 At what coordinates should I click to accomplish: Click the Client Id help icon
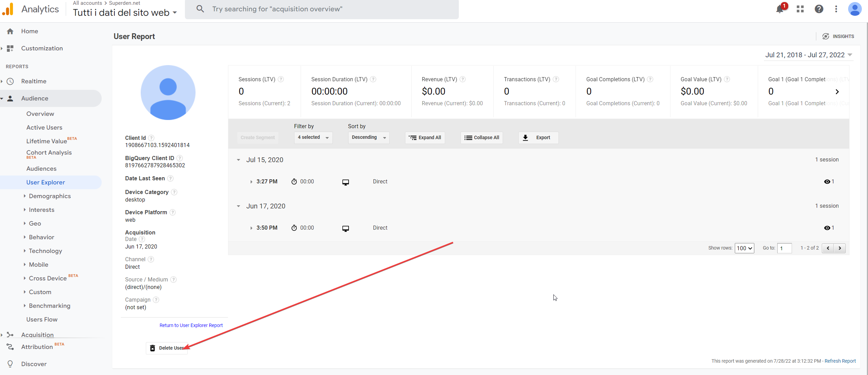(x=151, y=138)
